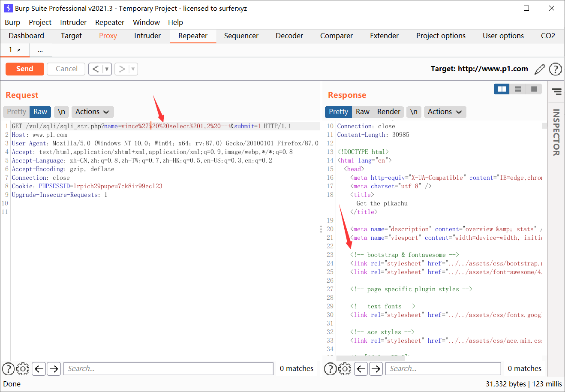Go forward to next request in history
565x392 pixels.
coord(122,69)
